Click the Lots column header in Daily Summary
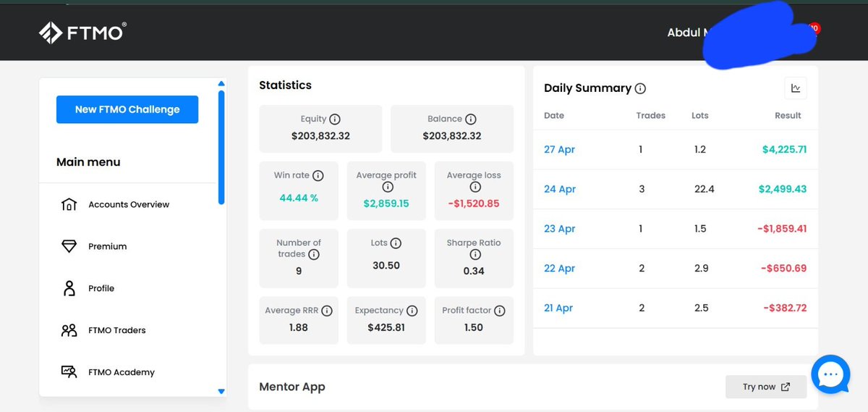 point(700,115)
